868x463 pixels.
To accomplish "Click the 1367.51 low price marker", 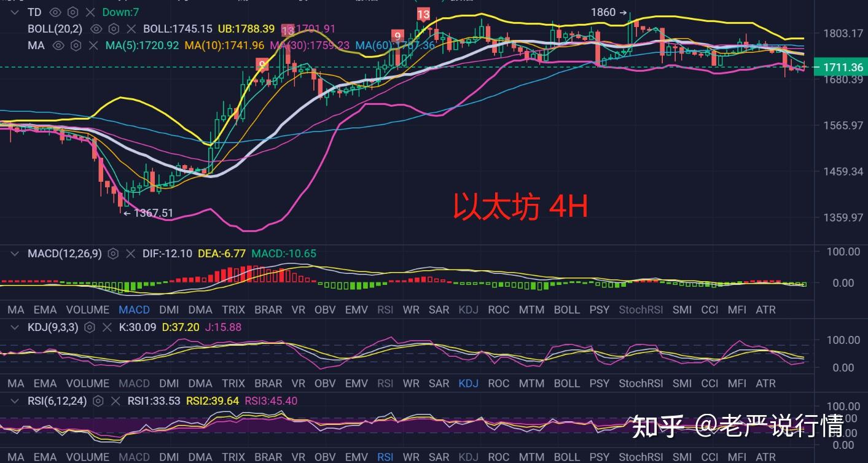I will point(148,213).
